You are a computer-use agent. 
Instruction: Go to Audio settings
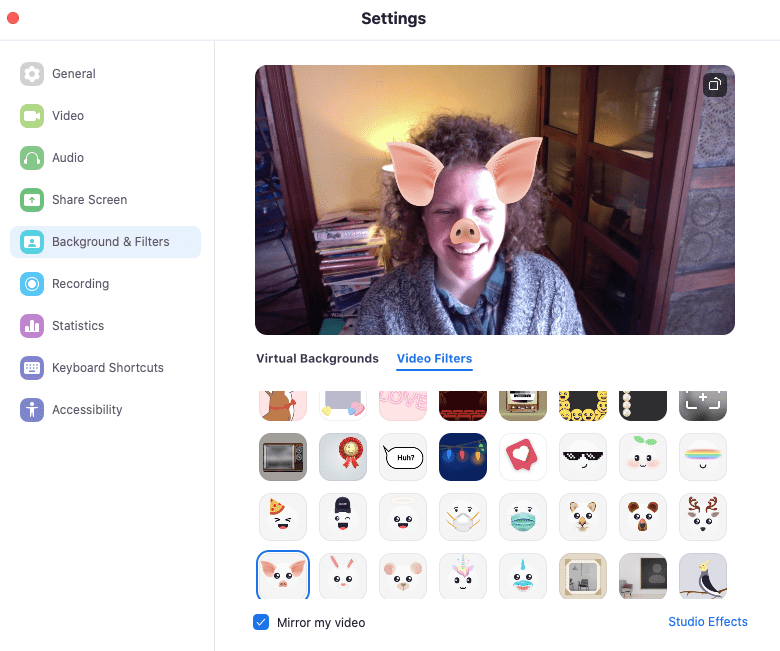(68, 158)
